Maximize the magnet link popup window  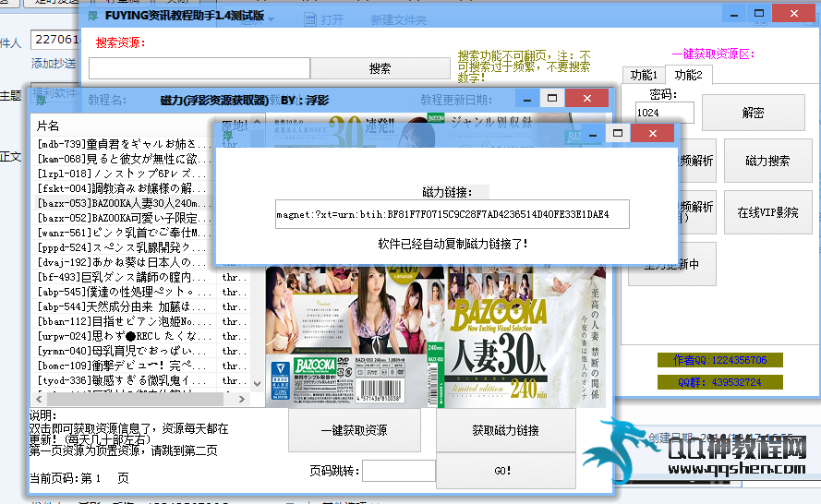click(618, 134)
